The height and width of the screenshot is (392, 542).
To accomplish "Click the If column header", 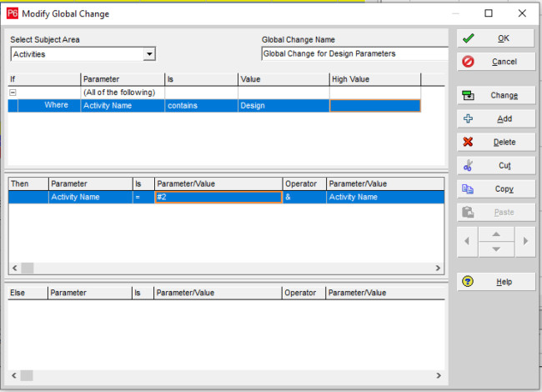I will click(x=44, y=79).
